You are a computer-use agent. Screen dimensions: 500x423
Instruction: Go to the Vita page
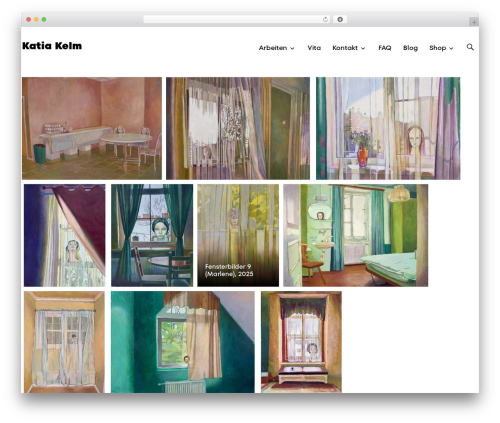tap(314, 48)
